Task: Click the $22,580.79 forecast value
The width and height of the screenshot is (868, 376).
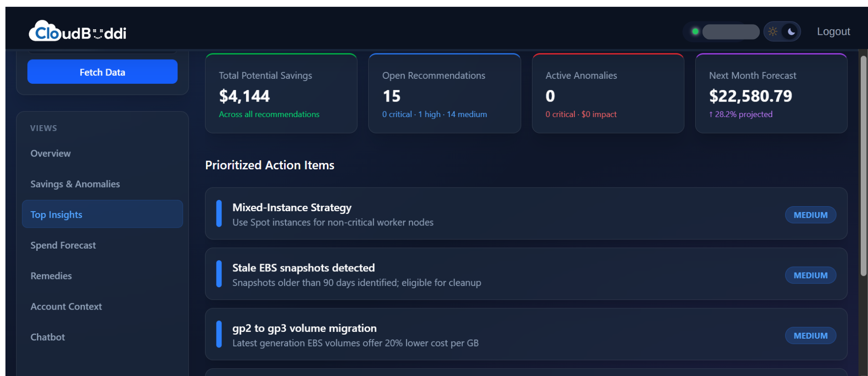Action: click(x=750, y=96)
